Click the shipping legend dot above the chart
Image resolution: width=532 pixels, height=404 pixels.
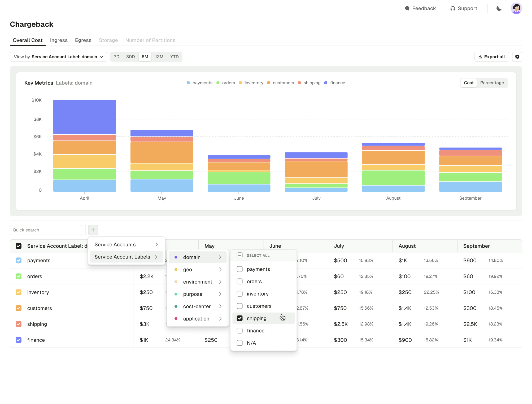tap(299, 83)
